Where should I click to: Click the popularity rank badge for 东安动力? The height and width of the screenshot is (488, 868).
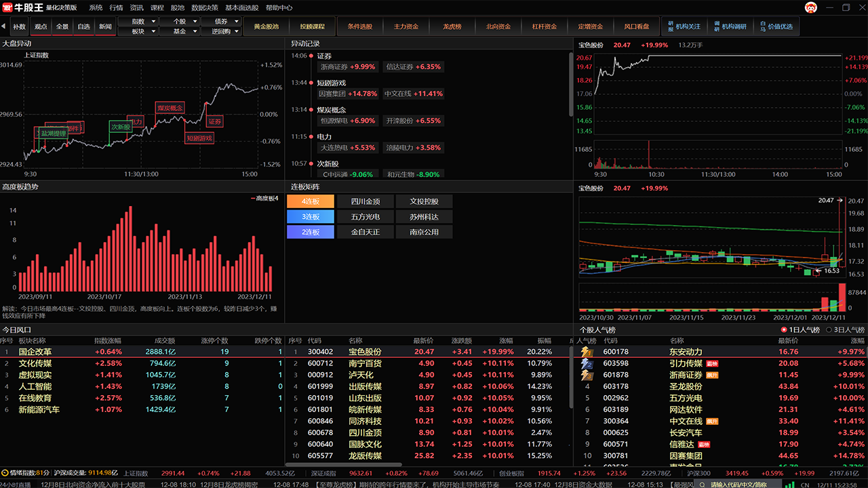tap(587, 352)
